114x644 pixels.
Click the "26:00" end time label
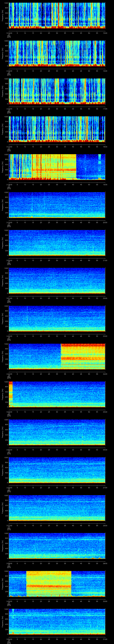click(105, 450)
